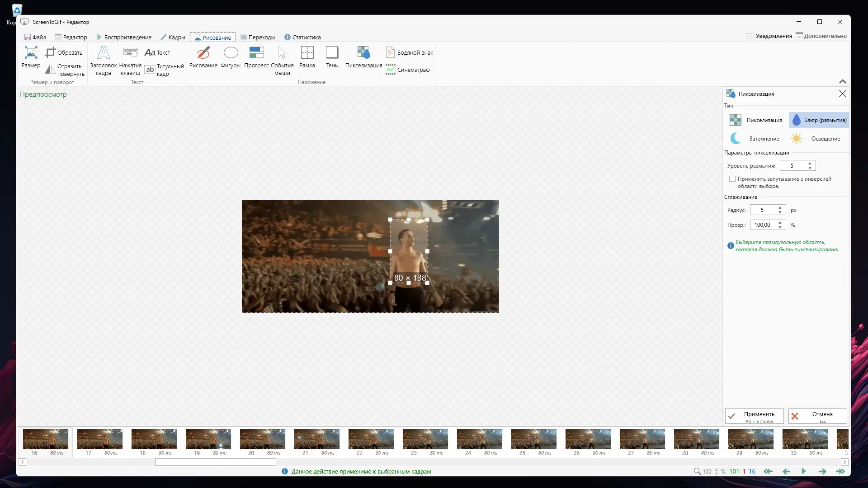
Task: Decrease the smoothing radius value
Action: [780, 212]
